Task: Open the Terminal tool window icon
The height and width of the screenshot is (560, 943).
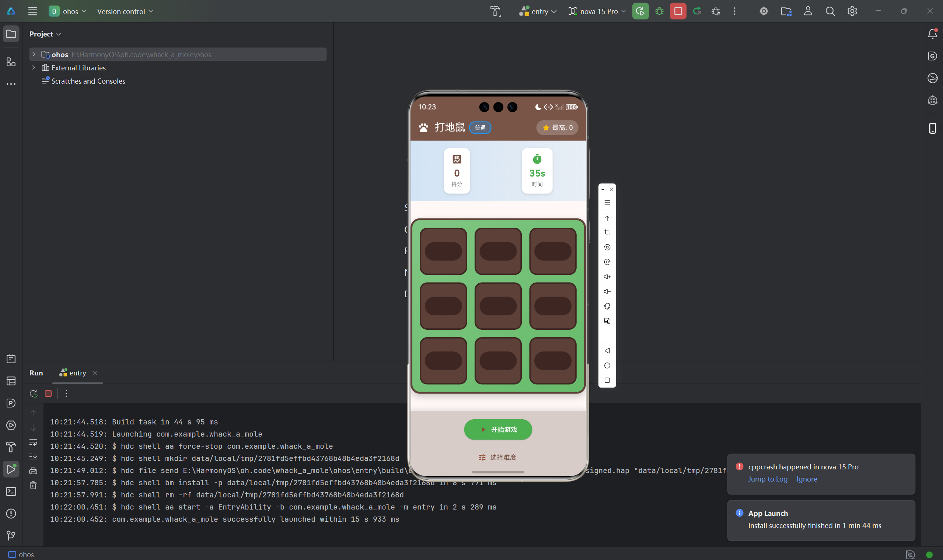Action: pyautogui.click(x=11, y=491)
